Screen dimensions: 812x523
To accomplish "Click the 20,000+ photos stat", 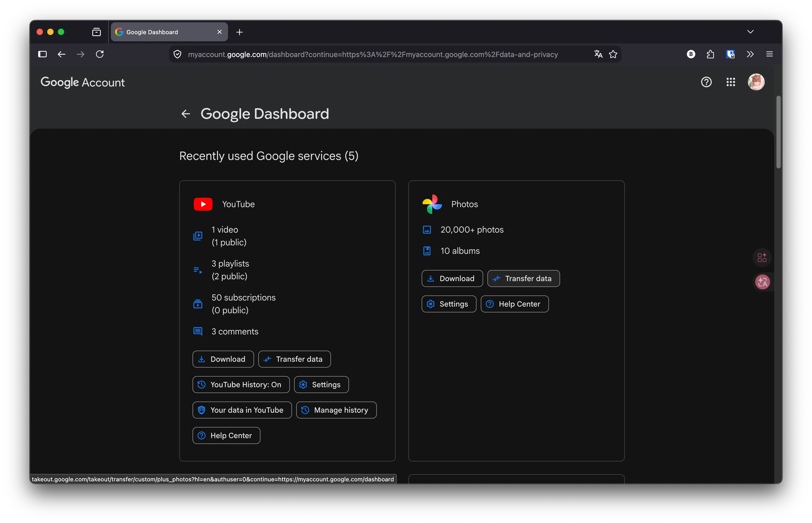I will click(472, 230).
